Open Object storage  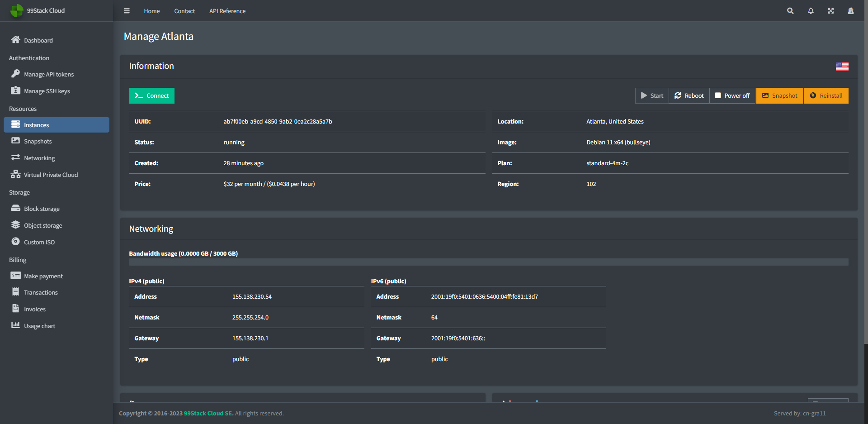57,225
